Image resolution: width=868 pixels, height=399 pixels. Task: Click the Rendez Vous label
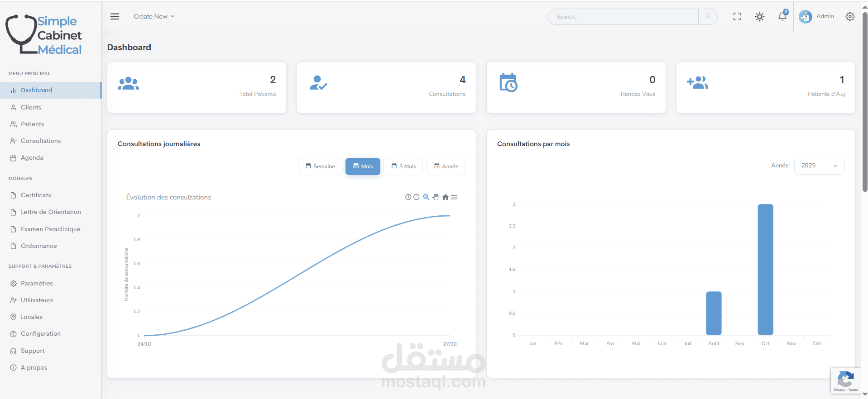tap(638, 94)
